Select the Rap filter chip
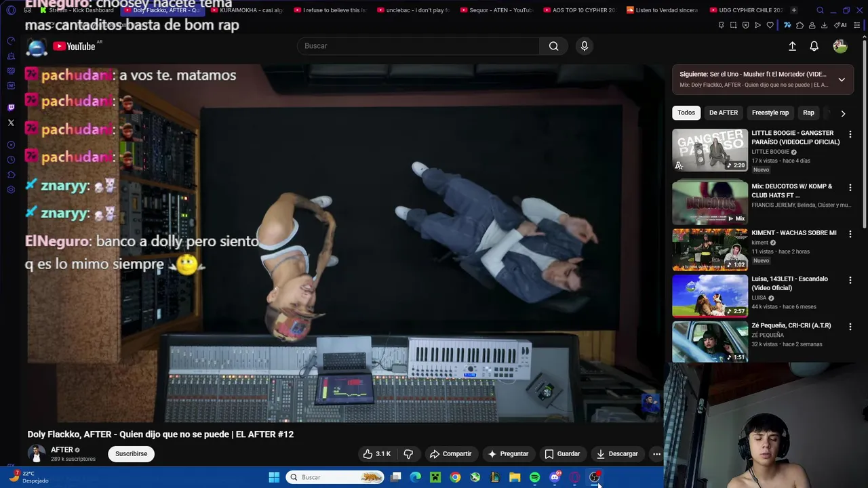Viewport: 868px width, 488px height. [808, 113]
